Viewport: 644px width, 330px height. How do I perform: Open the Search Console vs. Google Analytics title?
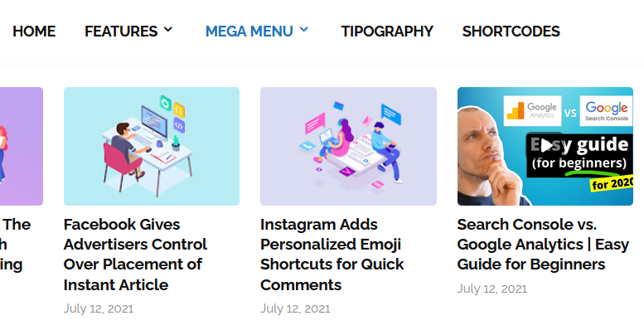pos(543,245)
